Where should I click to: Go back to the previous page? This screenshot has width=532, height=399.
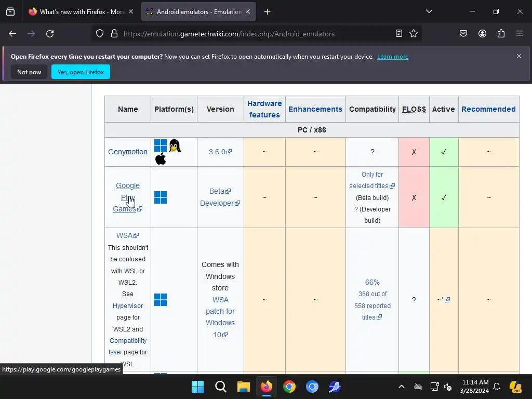pos(12,34)
